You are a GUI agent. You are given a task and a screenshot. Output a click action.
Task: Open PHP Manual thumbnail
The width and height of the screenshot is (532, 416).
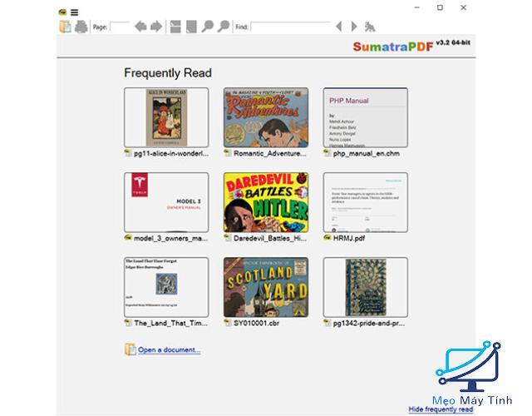point(366,117)
